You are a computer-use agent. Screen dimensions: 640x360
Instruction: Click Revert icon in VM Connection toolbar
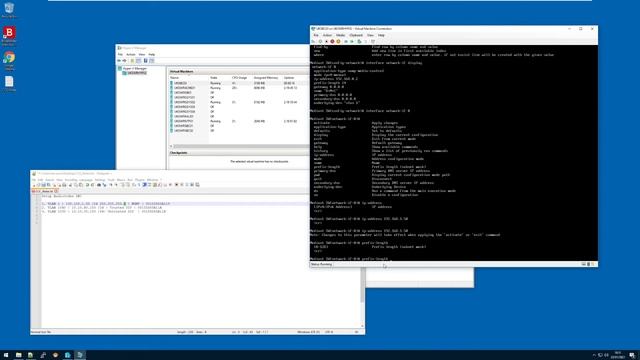click(366, 41)
